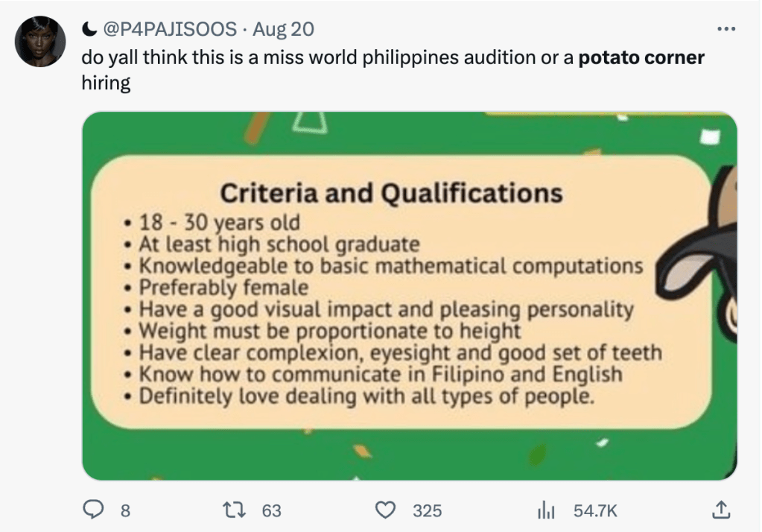Open the view analytics bar chart icon
Image resolution: width=762 pixels, height=532 pixels.
coord(547,510)
